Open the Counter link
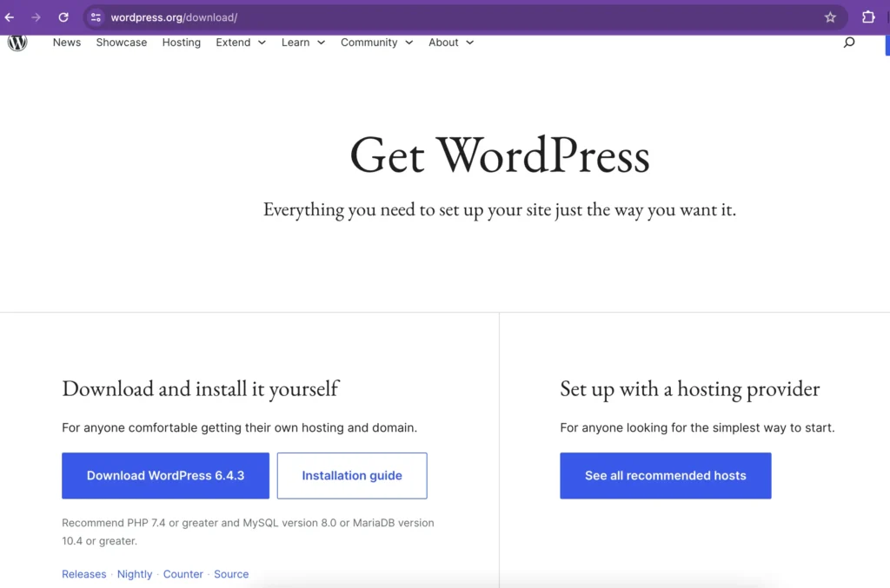The image size is (890, 588). click(183, 574)
